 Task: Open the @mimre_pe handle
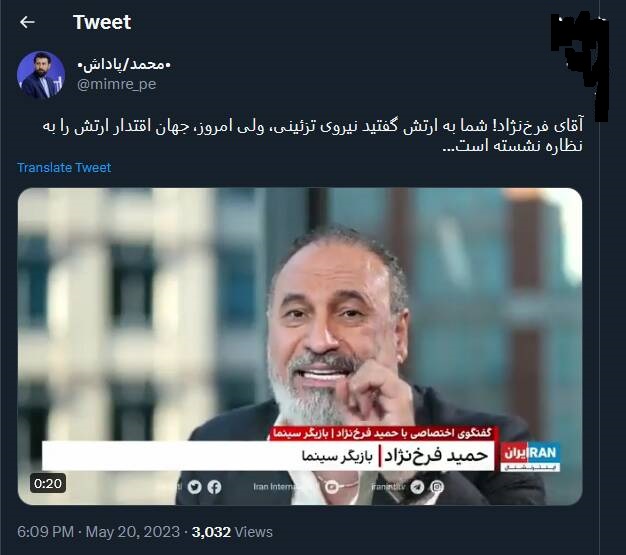point(117,84)
